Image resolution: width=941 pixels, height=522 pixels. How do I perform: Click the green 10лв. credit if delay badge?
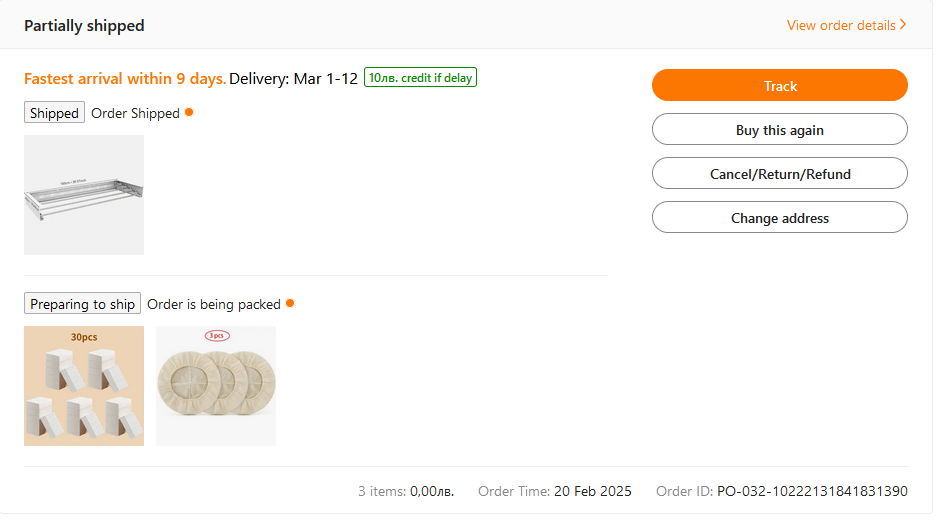tap(420, 78)
